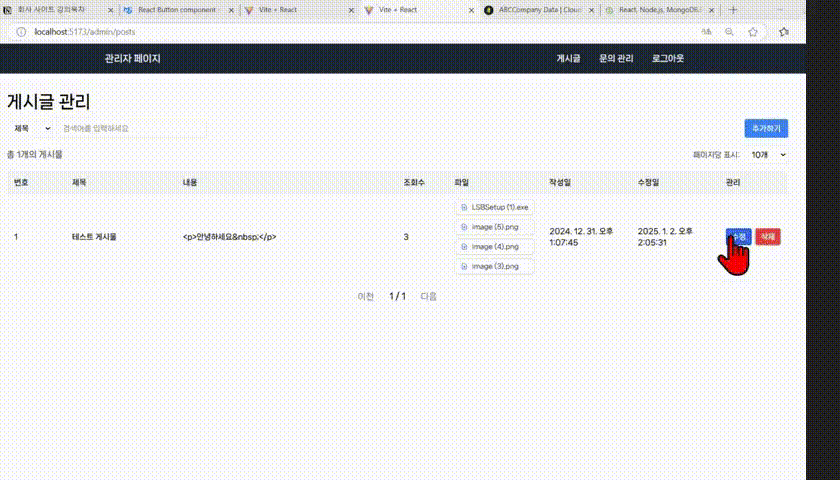This screenshot has width=840, height=480.
Task: Switch to the React Button component tab
Action: click(177, 10)
